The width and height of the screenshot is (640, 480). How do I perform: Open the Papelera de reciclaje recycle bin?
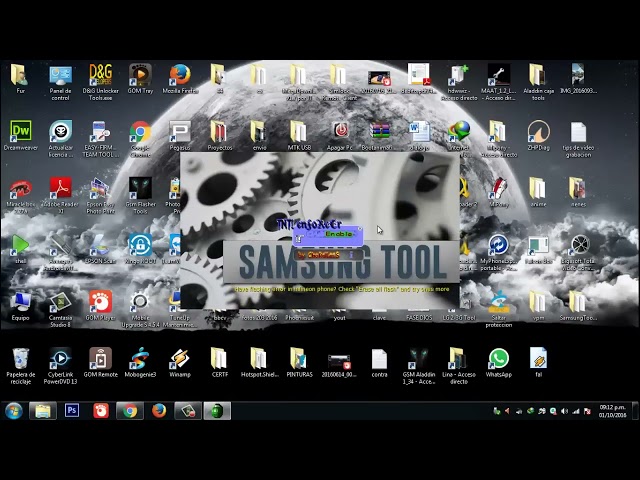[x=21, y=366]
